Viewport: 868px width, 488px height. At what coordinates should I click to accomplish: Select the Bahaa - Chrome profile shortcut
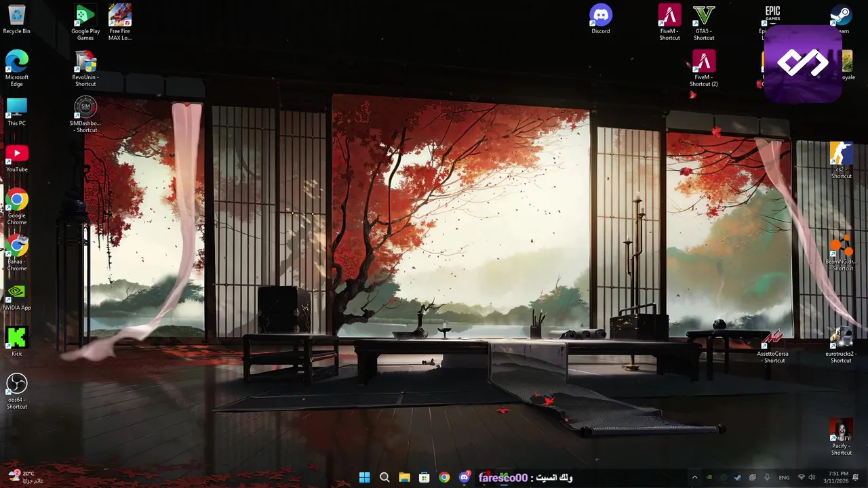click(16, 253)
